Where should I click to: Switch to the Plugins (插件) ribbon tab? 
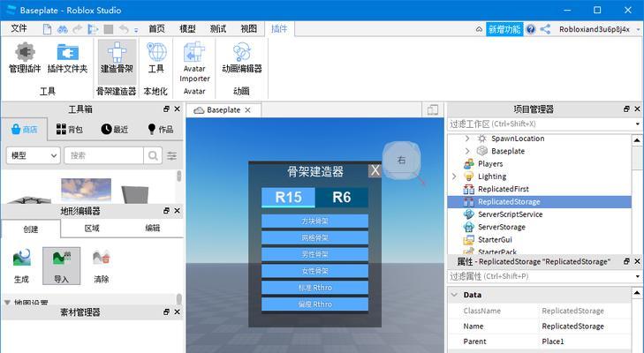pyautogui.click(x=279, y=29)
